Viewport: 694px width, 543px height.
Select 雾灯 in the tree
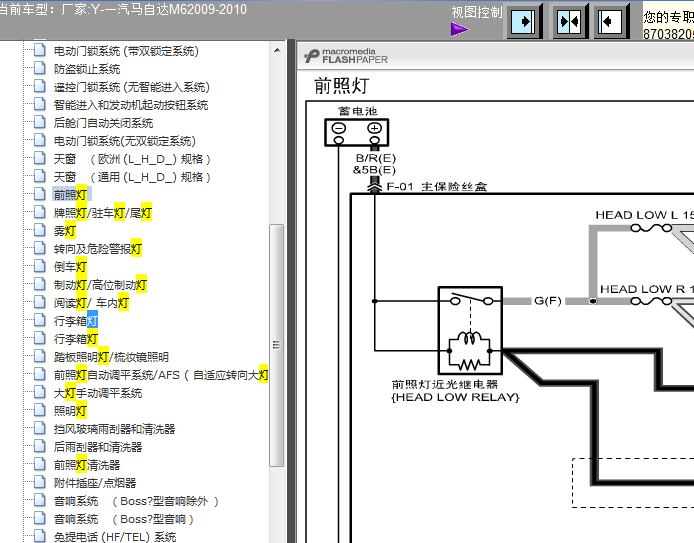[x=65, y=231]
